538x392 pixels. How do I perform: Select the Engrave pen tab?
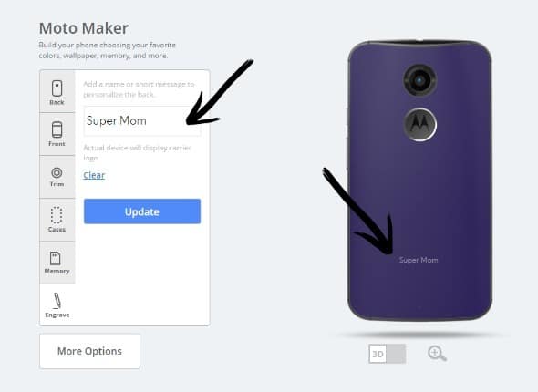click(57, 304)
